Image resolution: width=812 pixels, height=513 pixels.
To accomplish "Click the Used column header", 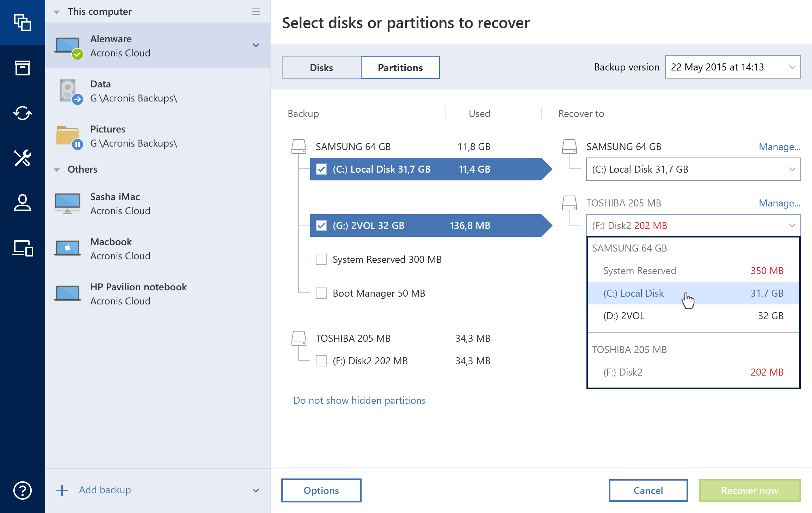I will pyautogui.click(x=479, y=113).
